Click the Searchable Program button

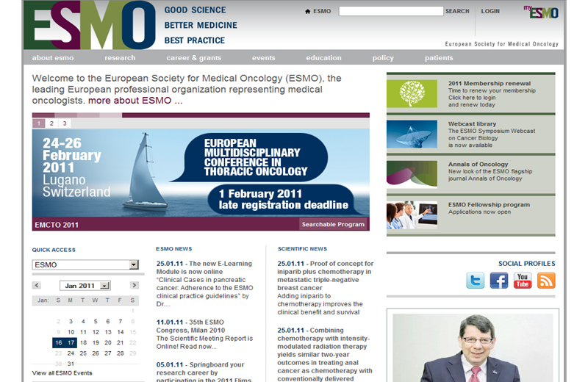coord(333,224)
